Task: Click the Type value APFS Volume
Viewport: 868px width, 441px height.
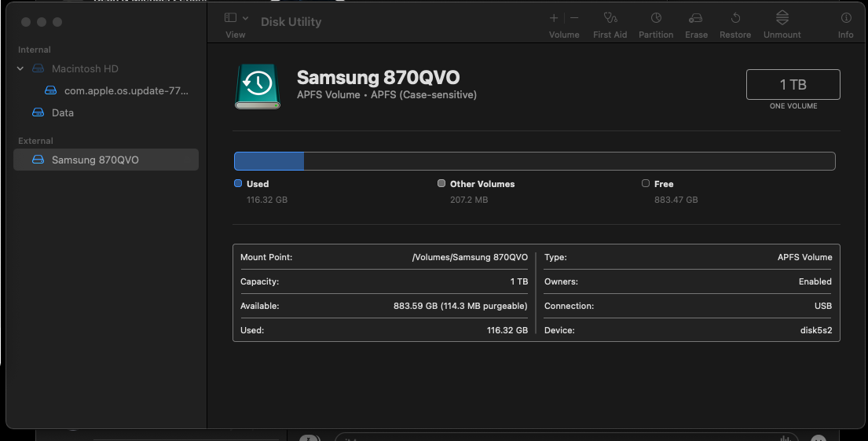Action: click(x=805, y=257)
